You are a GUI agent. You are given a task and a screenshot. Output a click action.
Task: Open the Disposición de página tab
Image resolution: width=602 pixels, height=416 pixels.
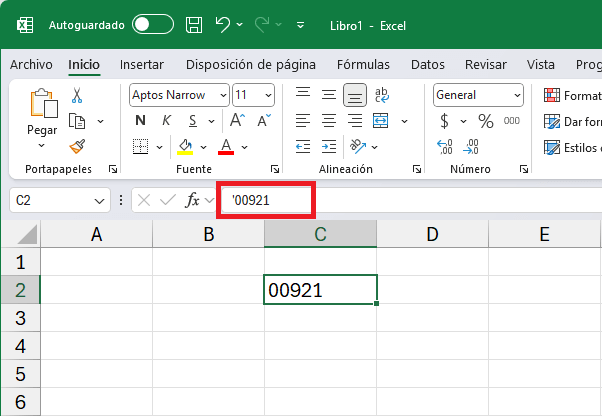(251, 64)
